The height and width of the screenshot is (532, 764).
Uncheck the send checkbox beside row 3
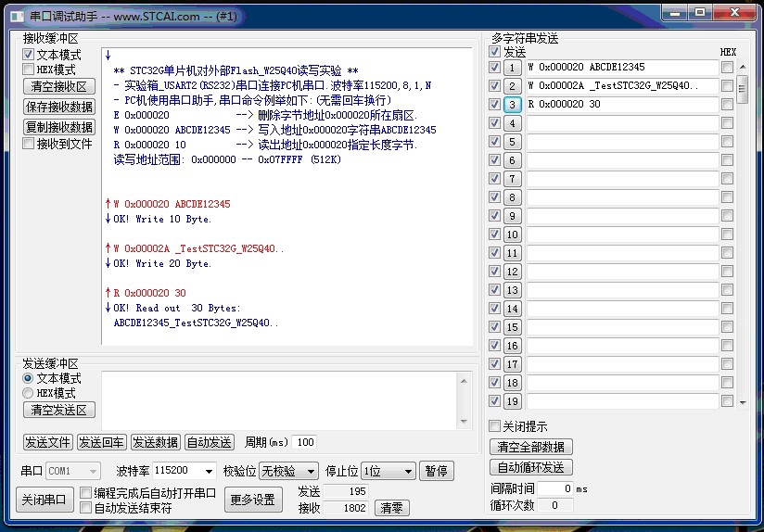[494, 104]
